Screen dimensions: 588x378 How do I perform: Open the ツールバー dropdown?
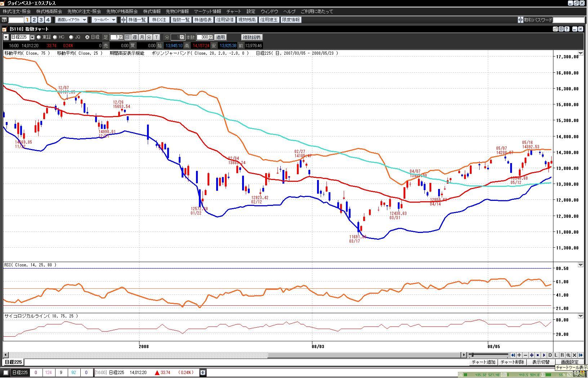pos(104,20)
